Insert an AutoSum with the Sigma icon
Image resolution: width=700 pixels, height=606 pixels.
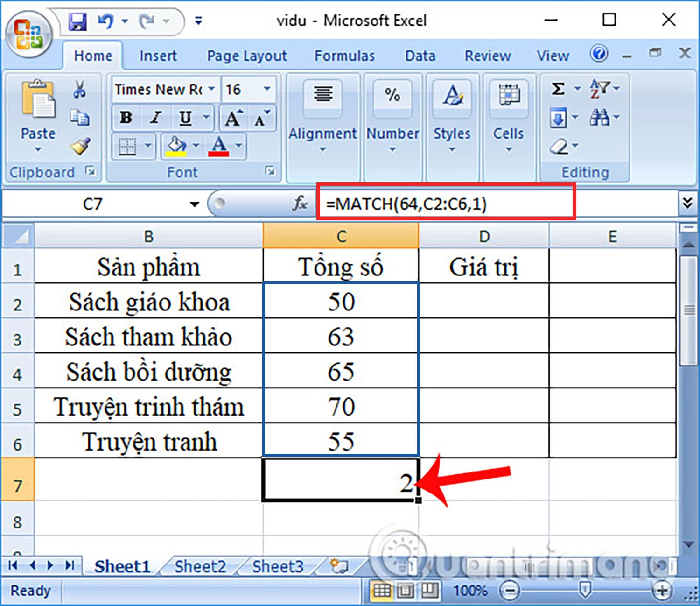tap(558, 89)
